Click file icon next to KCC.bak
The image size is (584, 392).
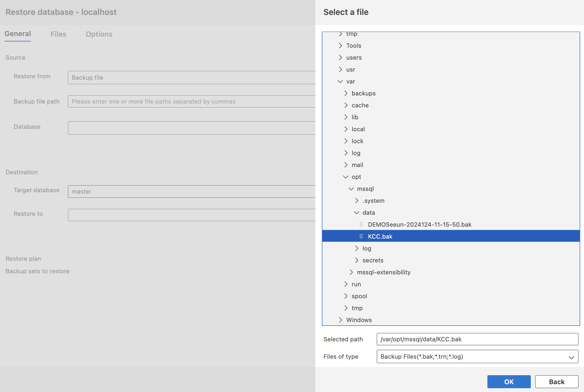[x=361, y=236]
